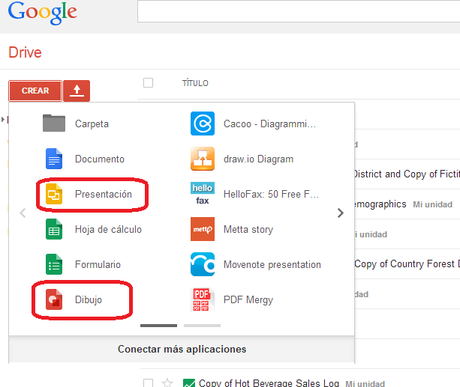Click the first page indicator bar

tap(159, 325)
